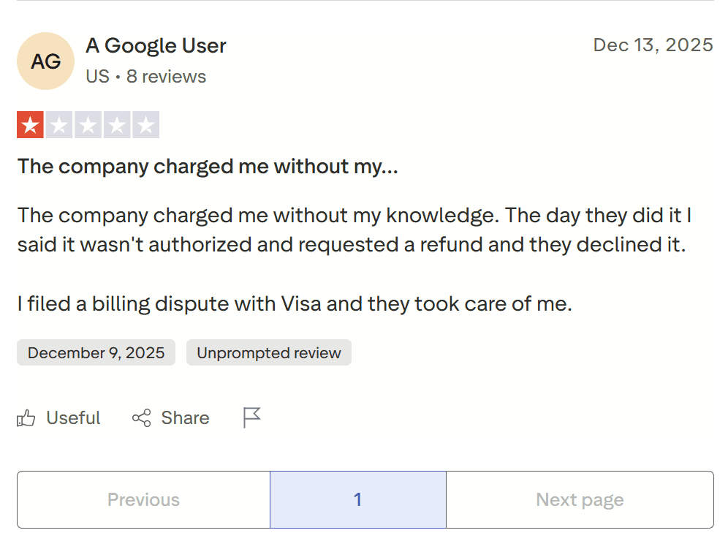Open the review titled 'The company charged me without my...'

click(208, 166)
